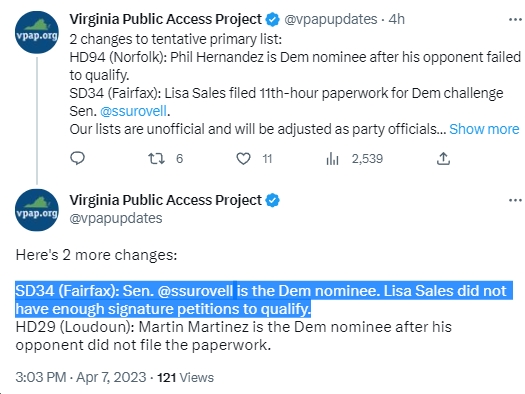Viewport: 525px width, 394px height.
Task: Open the view analytics bar chart icon
Action: tap(332, 159)
